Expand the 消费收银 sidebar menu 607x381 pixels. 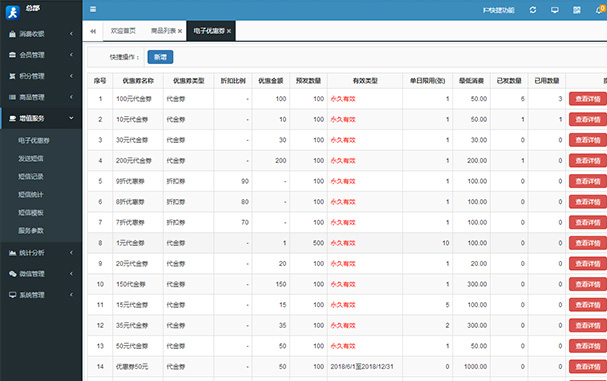[x=41, y=34]
